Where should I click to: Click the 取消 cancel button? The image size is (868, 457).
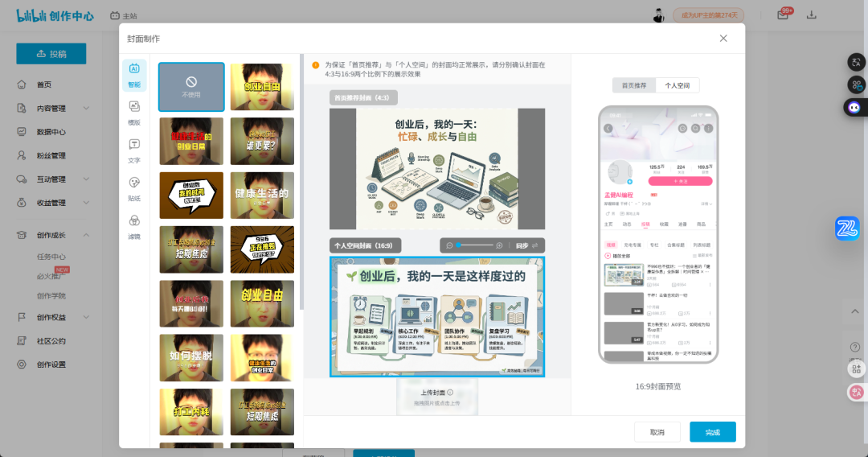click(657, 432)
